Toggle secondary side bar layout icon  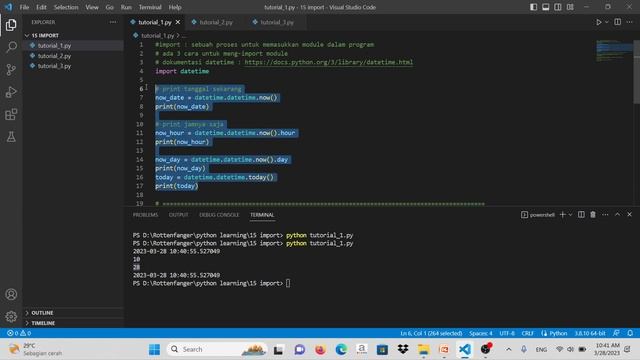point(558,7)
